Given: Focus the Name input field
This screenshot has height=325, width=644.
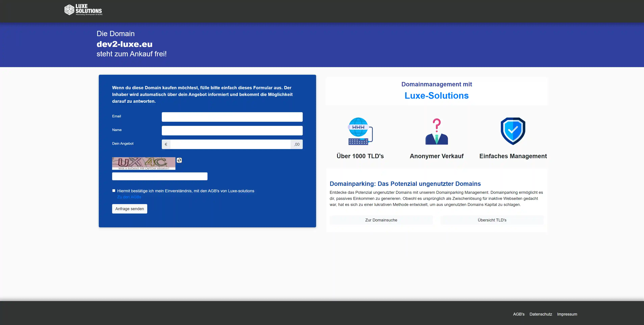Looking at the screenshot, I should 232,131.
